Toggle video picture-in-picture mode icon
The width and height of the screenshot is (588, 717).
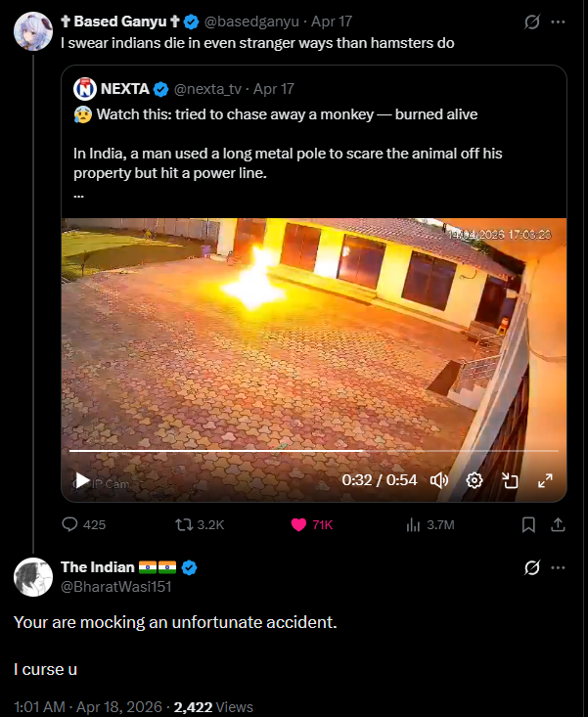coord(510,480)
